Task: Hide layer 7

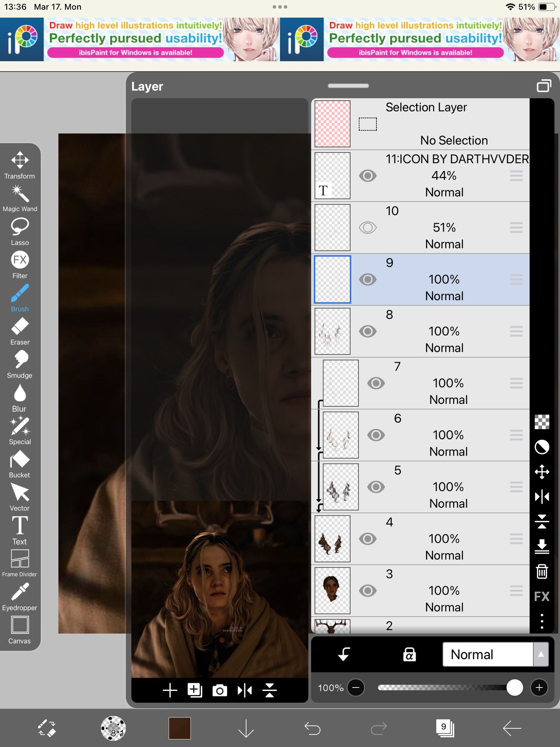Action: 376,383
